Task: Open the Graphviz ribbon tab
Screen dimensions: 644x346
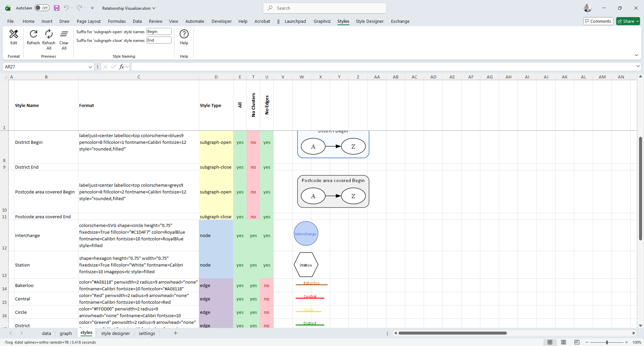Action: point(322,21)
